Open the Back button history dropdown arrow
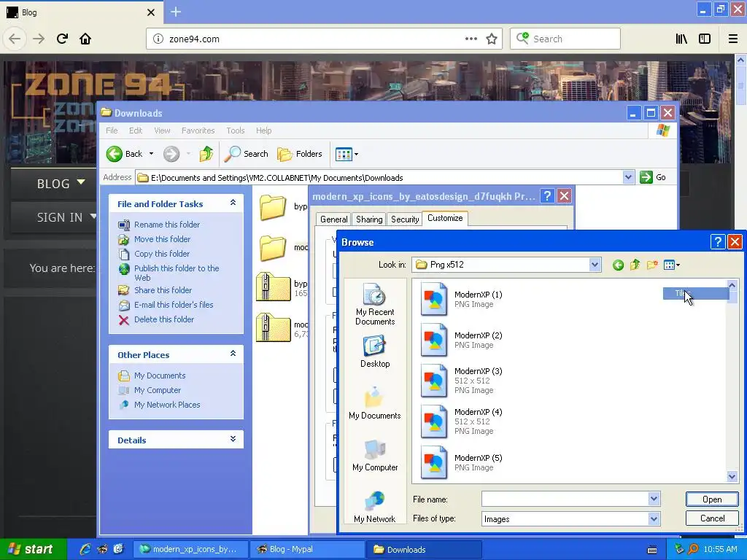This screenshot has width=747, height=560. (151, 154)
